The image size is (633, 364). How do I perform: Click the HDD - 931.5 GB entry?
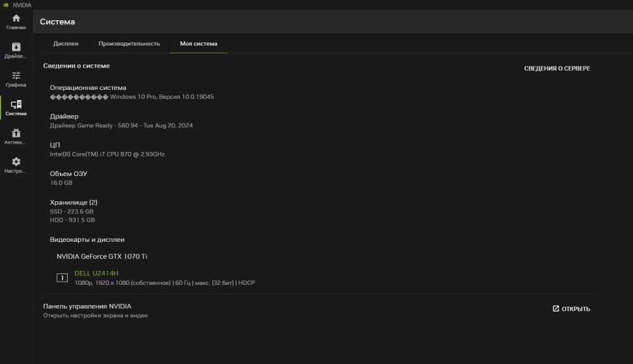point(72,220)
